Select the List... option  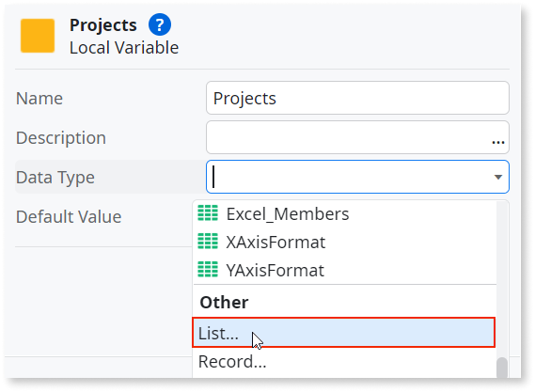[344, 333]
